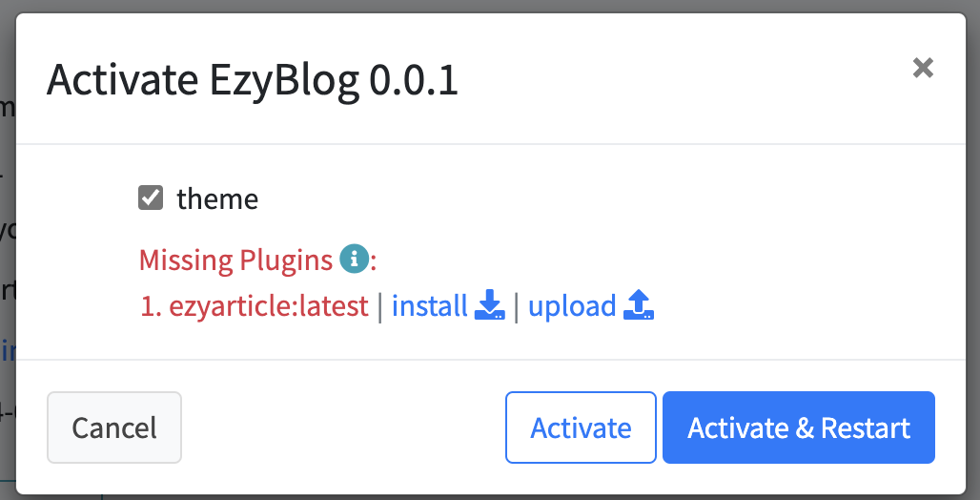The image size is (980, 500).
Task: Click the Activate EzyBlog 0.0.1 title
Action: pyautogui.click(x=253, y=81)
